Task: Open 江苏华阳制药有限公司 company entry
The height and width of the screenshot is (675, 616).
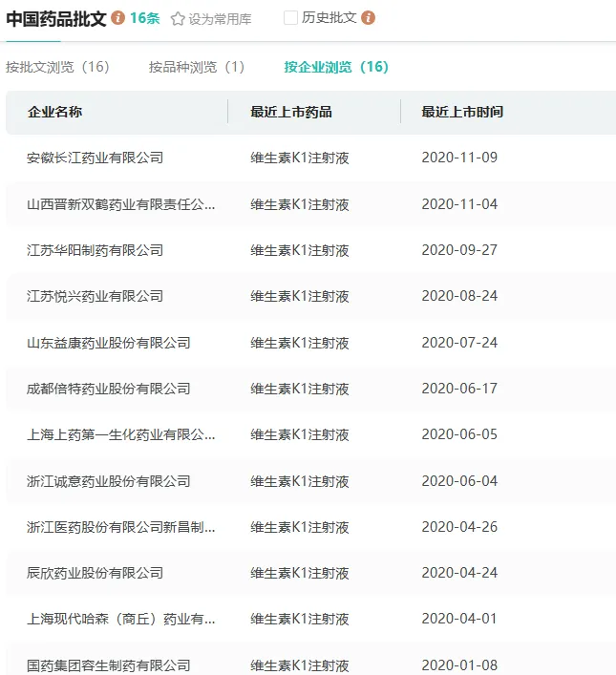Action: [x=96, y=250]
